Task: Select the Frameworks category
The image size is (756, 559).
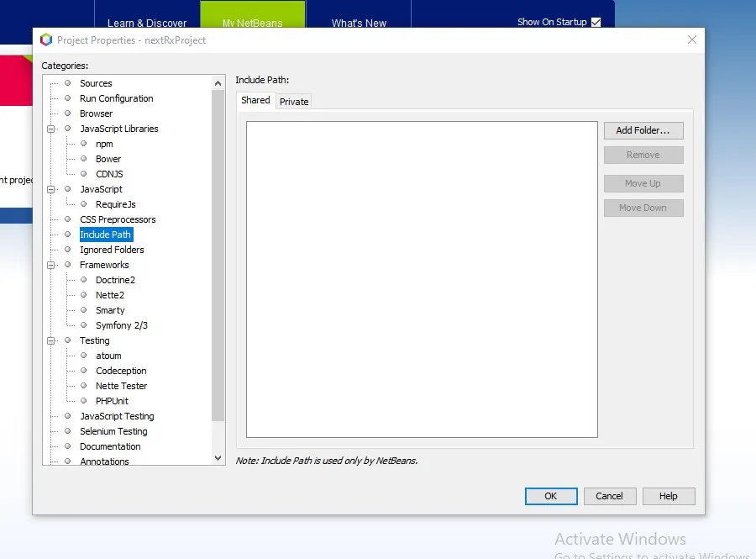Action: 104,265
